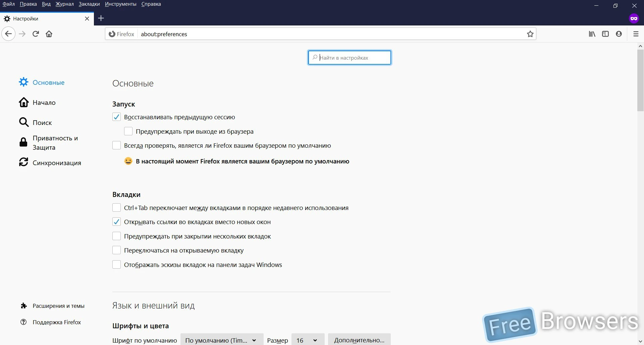Click the Начало house icon
Image resolution: width=644 pixels, height=345 pixels.
[23, 102]
